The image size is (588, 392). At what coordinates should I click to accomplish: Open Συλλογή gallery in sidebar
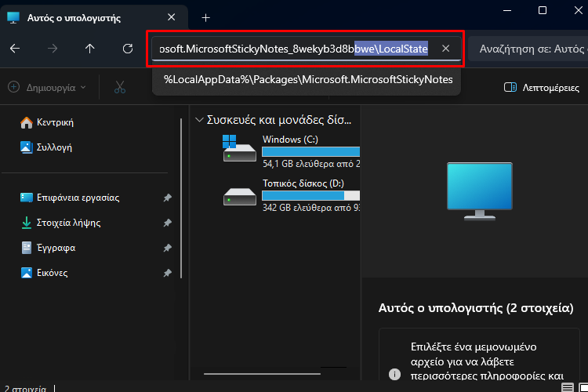tap(46, 147)
